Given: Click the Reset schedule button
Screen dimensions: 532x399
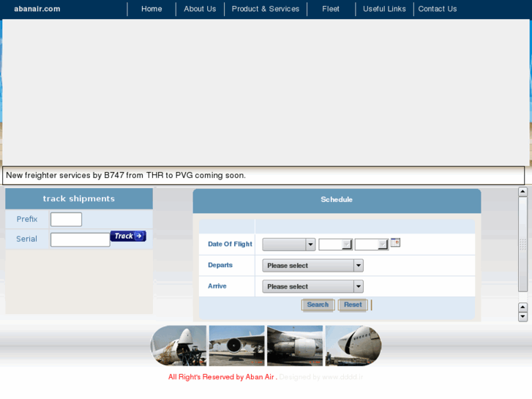Looking at the screenshot, I should [x=353, y=305].
